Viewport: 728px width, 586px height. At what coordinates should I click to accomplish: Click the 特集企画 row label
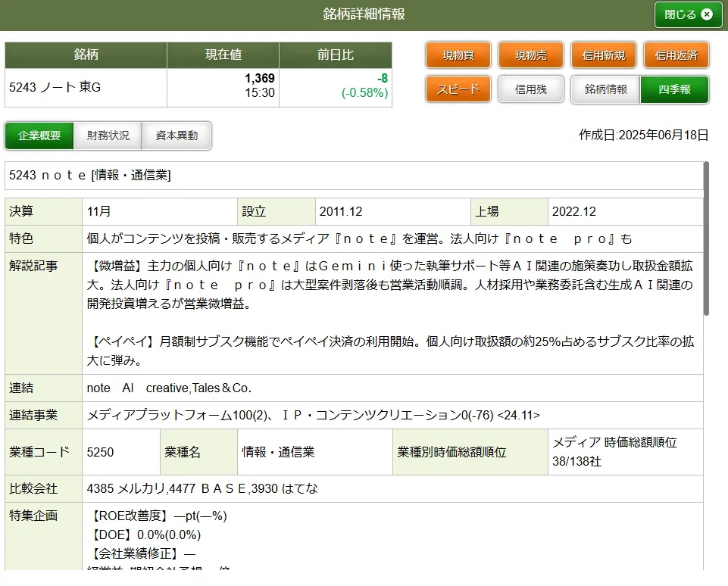coord(44,536)
